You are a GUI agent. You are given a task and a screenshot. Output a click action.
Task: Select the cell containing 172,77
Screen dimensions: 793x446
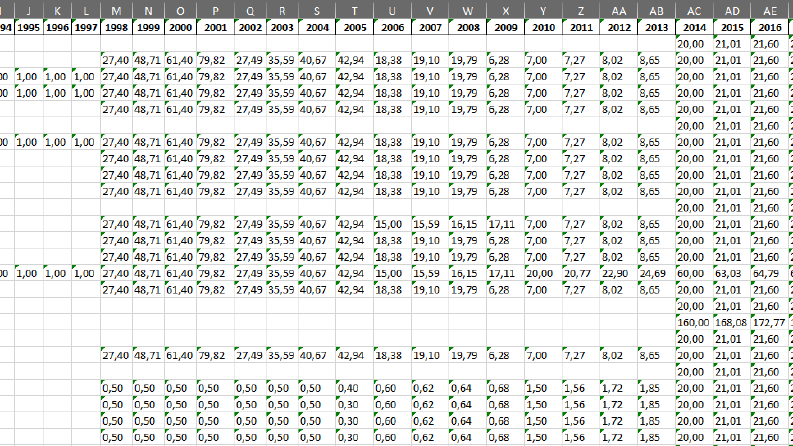point(770,322)
